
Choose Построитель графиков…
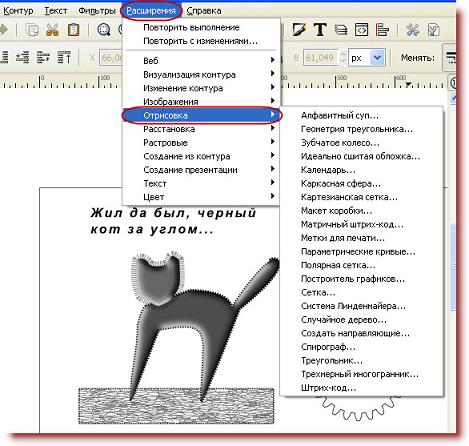(362, 279)
